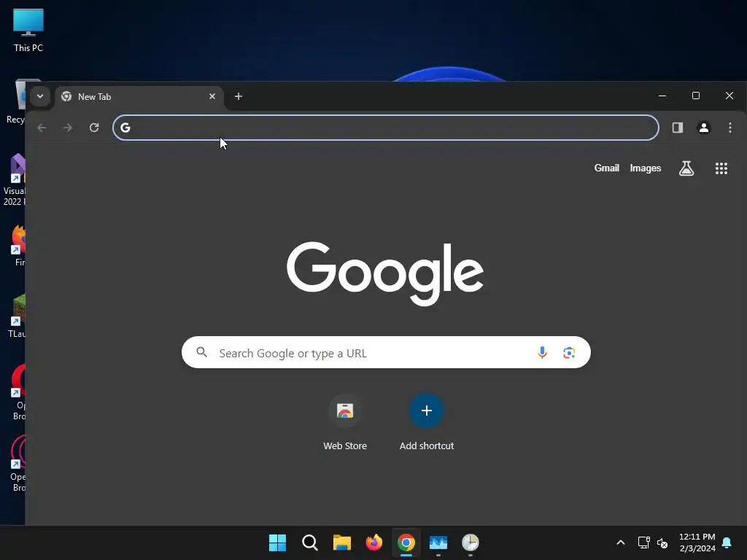Select the Opera Browser desktop shortcut
747x560 pixels.
coord(18,392)
